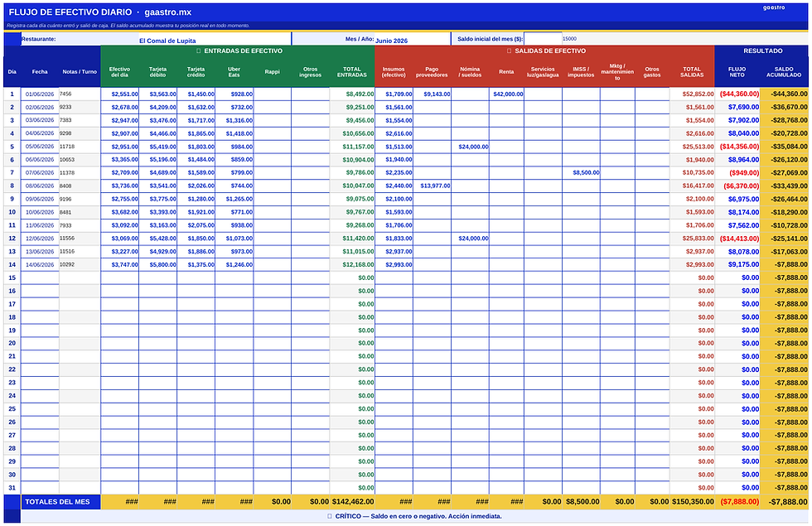Viewport: 812px width, 526px height.
Task: Click the gaastro logo in top-right corner
Action: click(774, 7)
